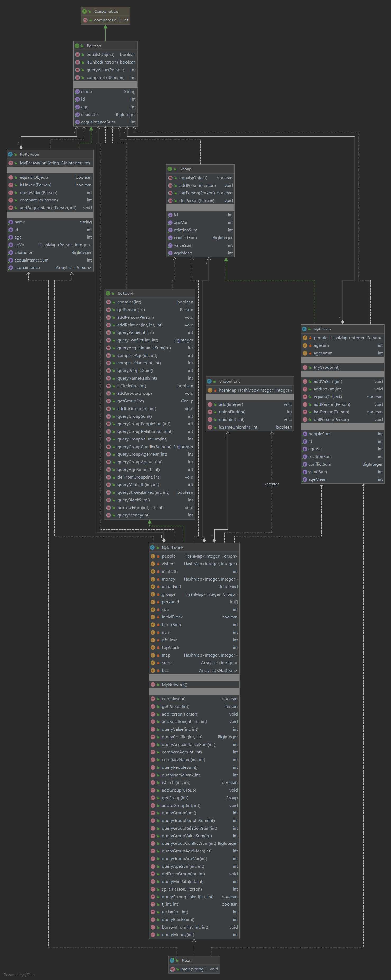Select initialBlock boolean field in MyNetwork

(x=194, y=617)
